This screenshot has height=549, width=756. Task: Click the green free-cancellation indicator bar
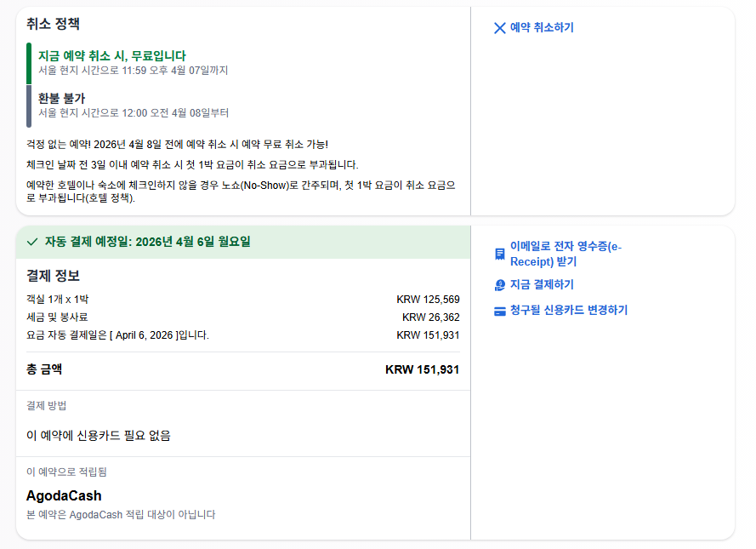(29, 63)
